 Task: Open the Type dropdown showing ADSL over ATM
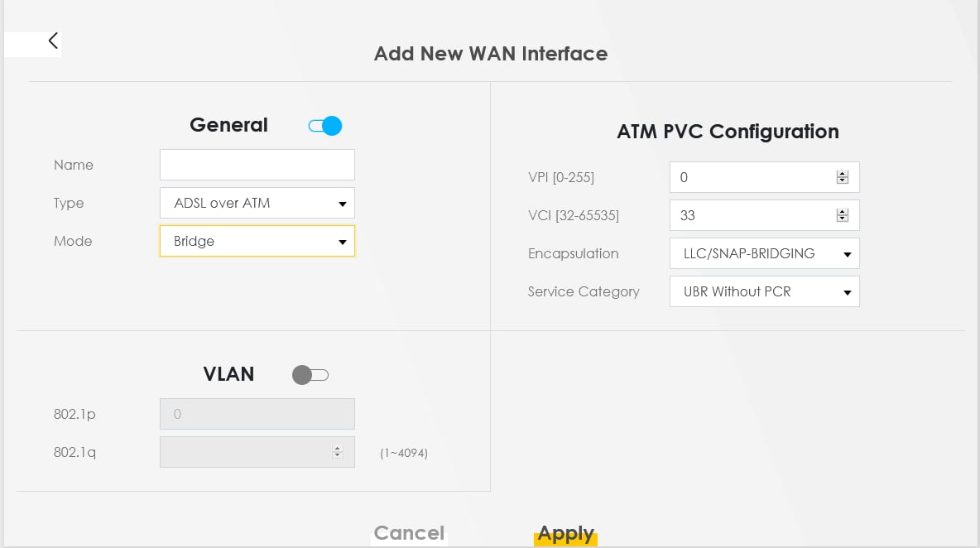pos(257,203)
